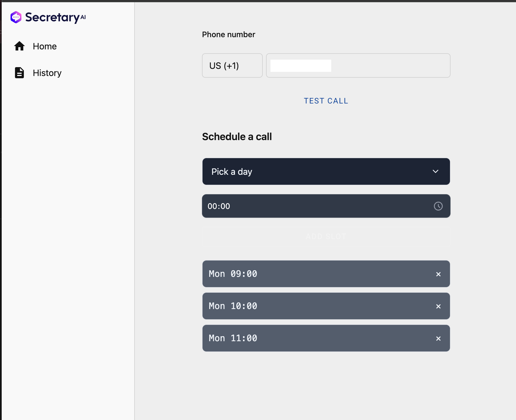This screenshot has width=516, height=420.
Task: Delete the Mon 10:00 slot
Action: click(438, 306)
